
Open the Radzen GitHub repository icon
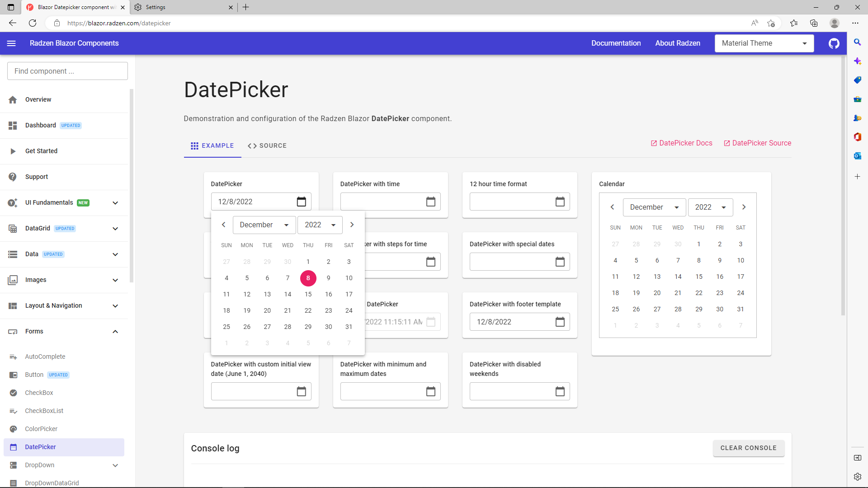pos(834,43)
